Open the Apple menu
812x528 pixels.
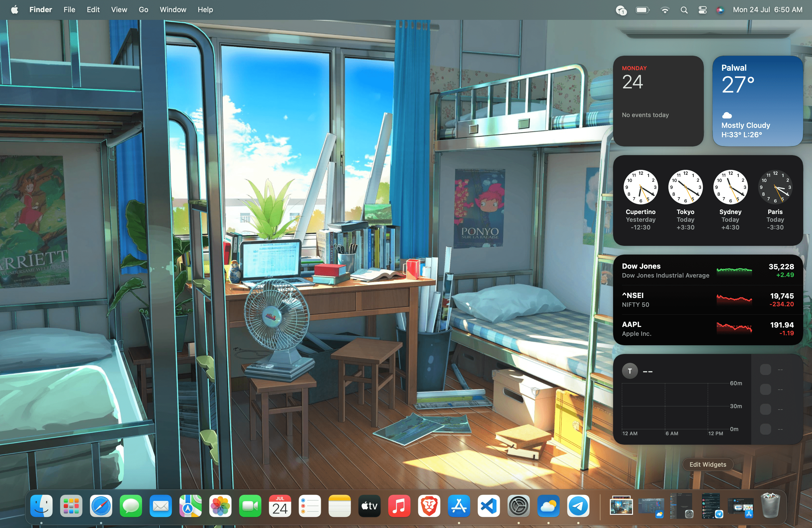(14, 10)
